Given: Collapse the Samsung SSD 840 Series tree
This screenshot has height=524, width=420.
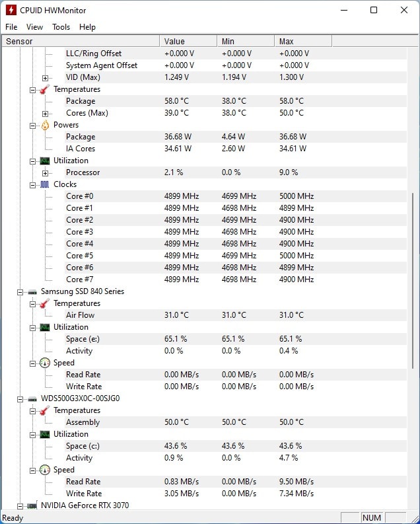Looking at the screenshot, I should tap(20, 292).
